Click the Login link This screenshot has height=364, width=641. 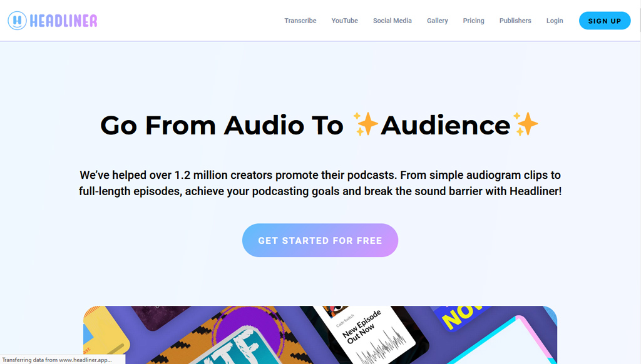[x=555, y=21]
